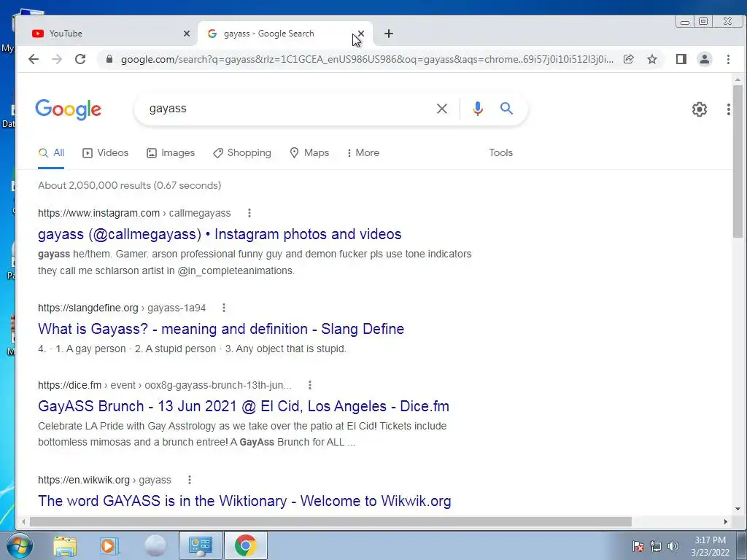Click the horizontal scrollbar thumb
747x560 pixels.
pyautogui.click(x=330, y=521)
